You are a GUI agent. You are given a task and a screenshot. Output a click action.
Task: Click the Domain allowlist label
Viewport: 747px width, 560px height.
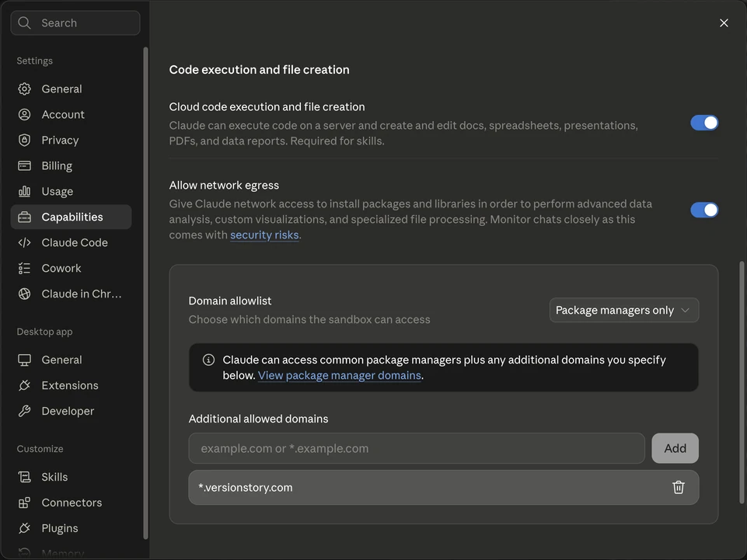pos(229,301)
